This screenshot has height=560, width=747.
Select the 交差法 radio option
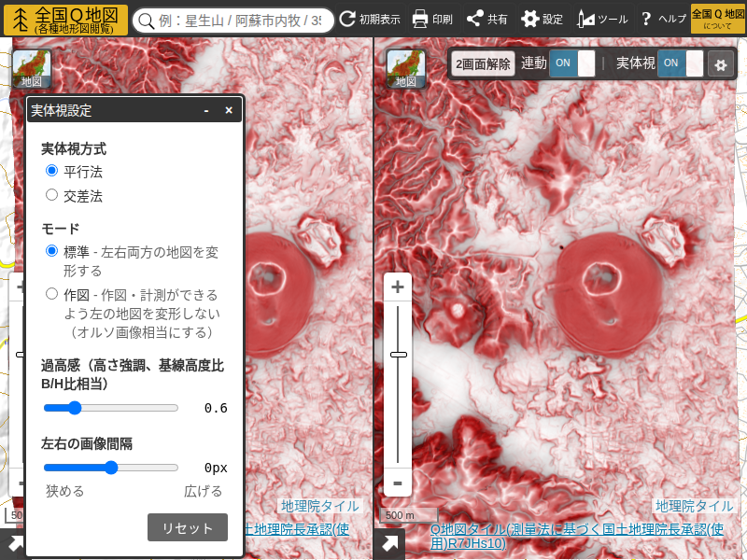[52, 195]
